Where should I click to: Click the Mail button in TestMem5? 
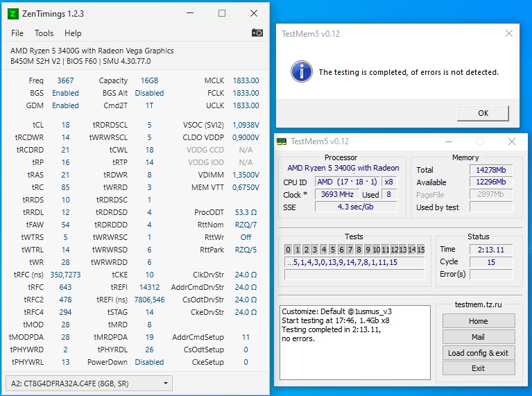479,337
